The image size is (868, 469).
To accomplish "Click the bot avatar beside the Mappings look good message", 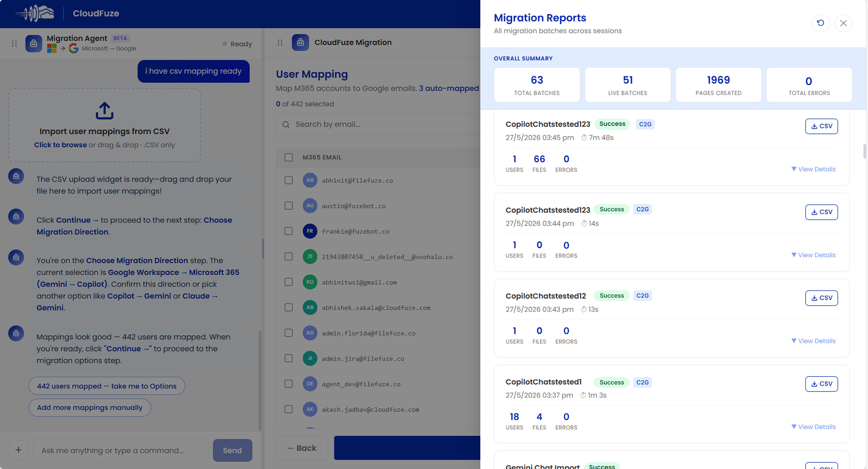I will (x=16, y=333).
